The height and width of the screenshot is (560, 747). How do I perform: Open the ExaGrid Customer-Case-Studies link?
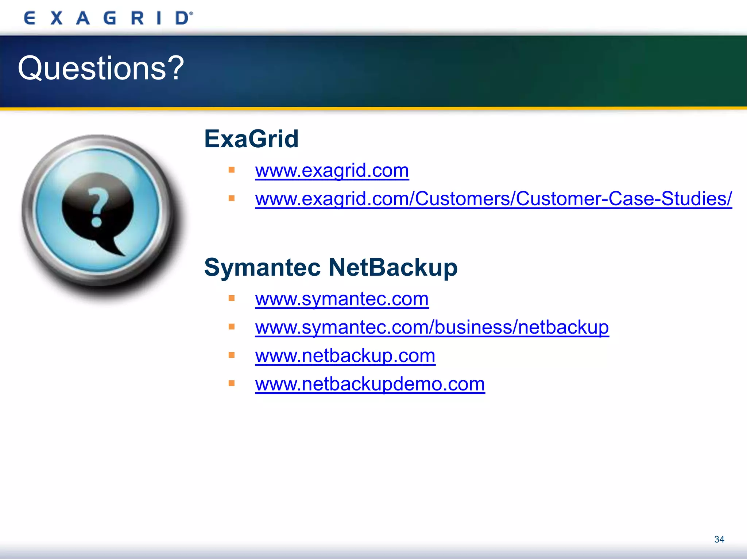(494, 199)
